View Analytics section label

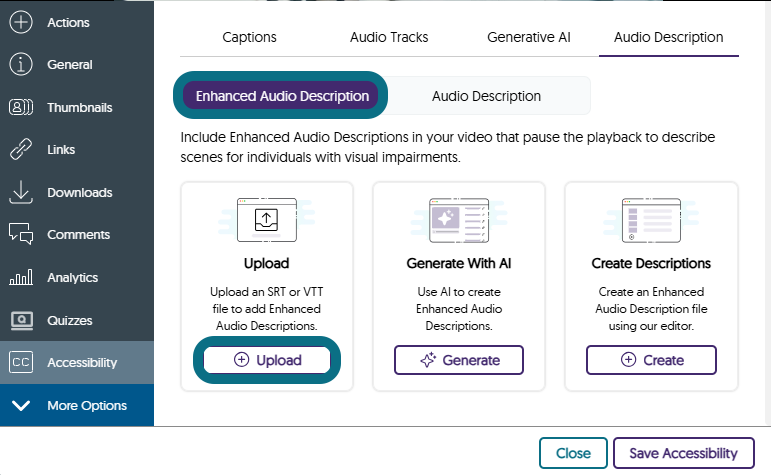tap(73, 278)
